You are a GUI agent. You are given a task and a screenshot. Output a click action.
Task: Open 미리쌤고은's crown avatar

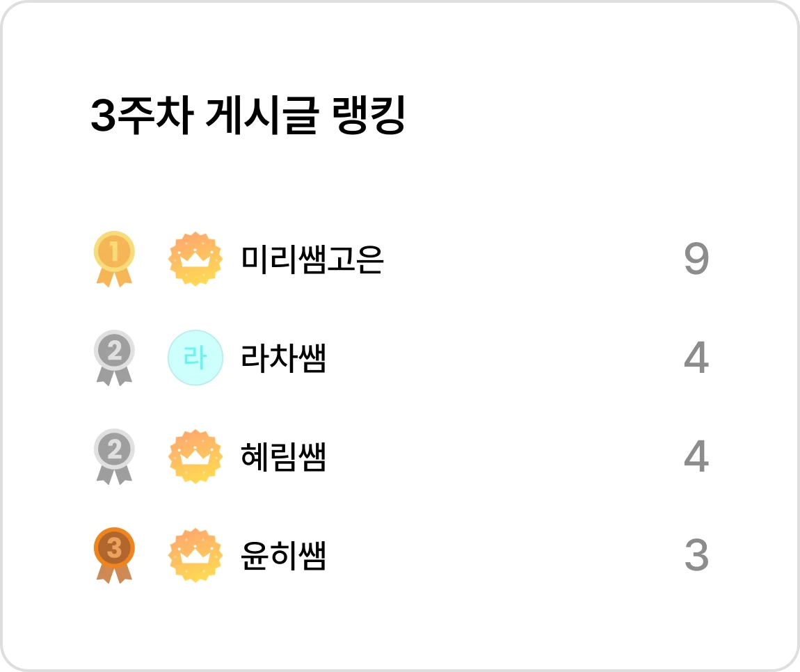click(195, 259)
